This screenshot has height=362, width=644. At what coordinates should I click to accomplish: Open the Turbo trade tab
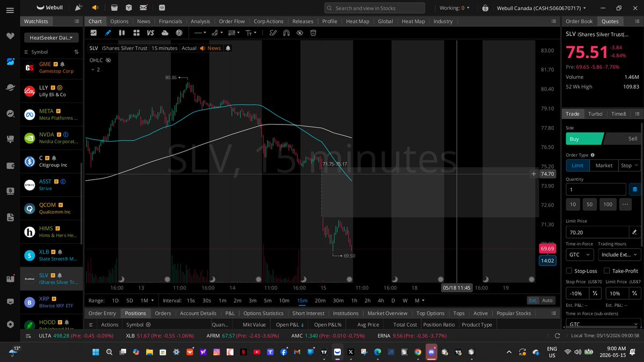click(x=595, y=114)
